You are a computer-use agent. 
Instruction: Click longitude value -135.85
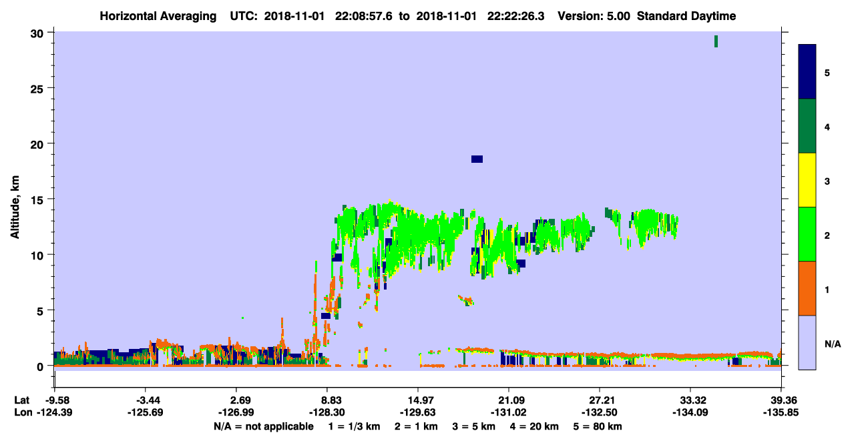[x=781, y=412]
